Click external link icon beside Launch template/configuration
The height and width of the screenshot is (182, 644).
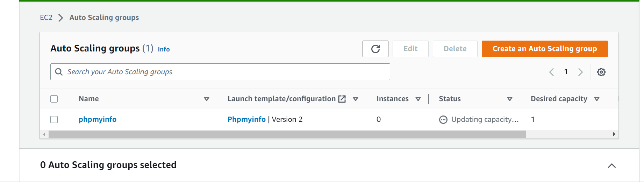342,99
